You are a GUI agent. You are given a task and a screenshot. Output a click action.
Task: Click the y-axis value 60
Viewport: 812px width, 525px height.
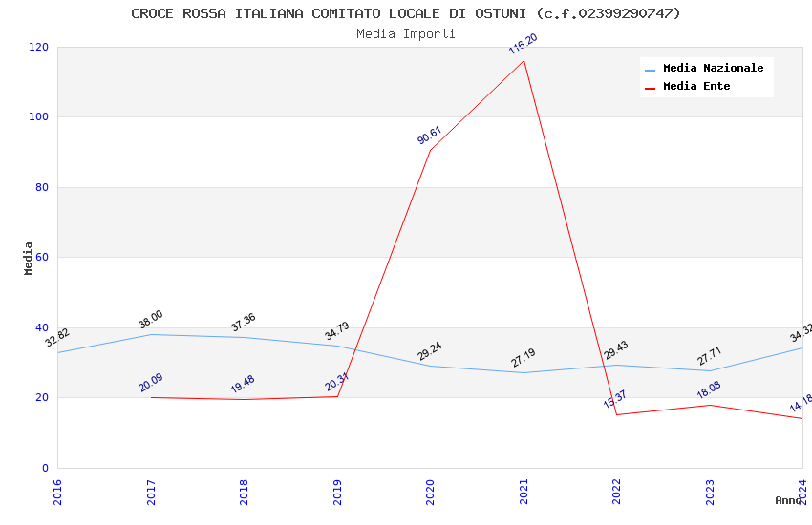point(42,257)
